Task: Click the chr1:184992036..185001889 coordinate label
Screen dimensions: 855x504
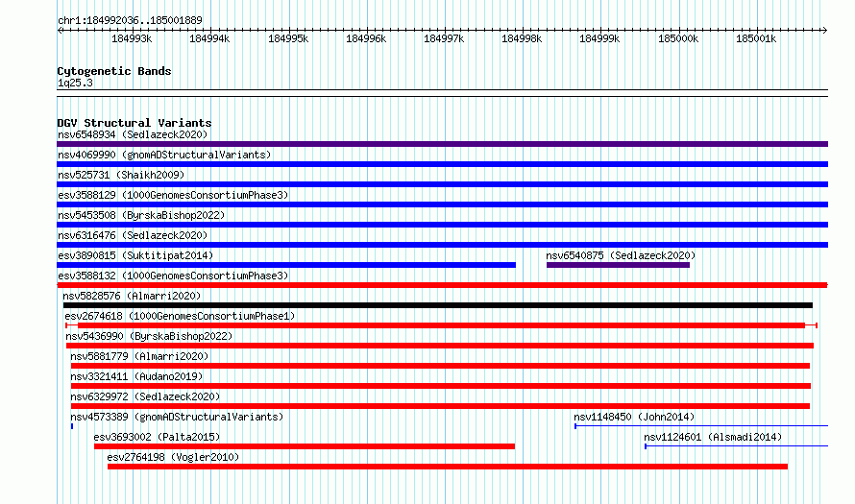Action: 130,20
